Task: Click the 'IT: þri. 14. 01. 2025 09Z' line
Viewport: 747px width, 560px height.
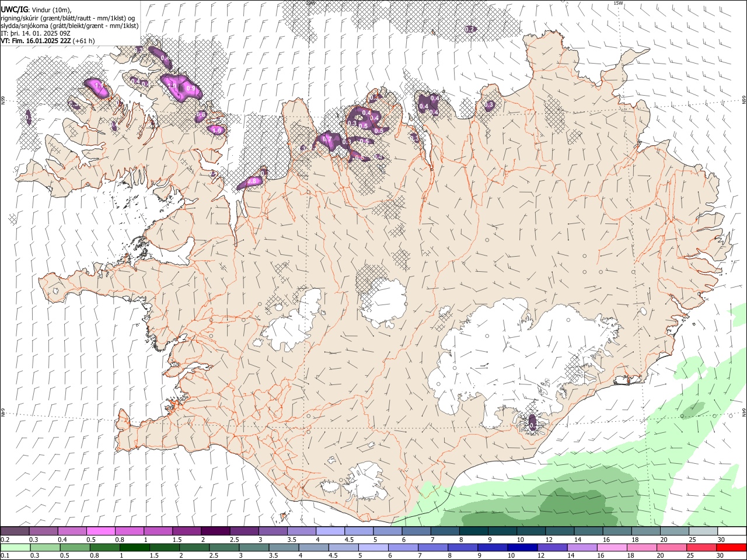Action: tap(36, 33)
